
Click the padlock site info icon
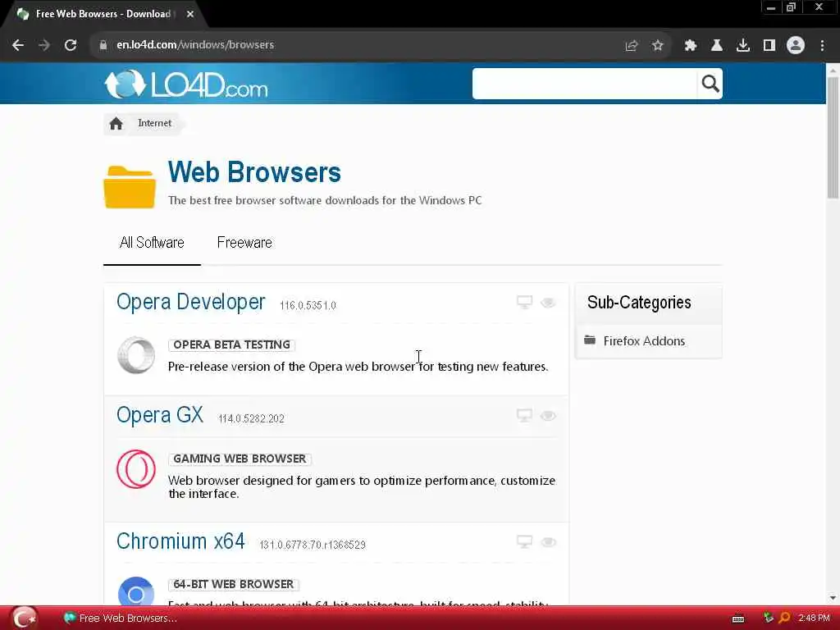point(103,45)
